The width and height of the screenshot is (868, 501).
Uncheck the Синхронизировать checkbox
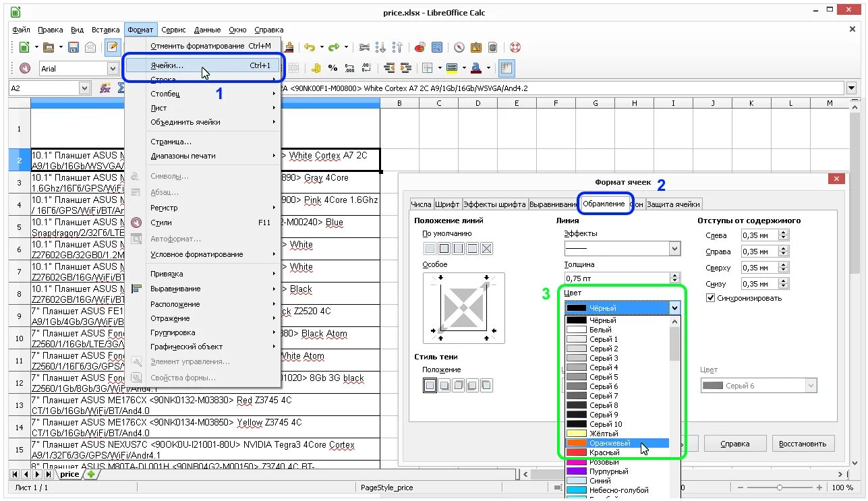point(710,298)
